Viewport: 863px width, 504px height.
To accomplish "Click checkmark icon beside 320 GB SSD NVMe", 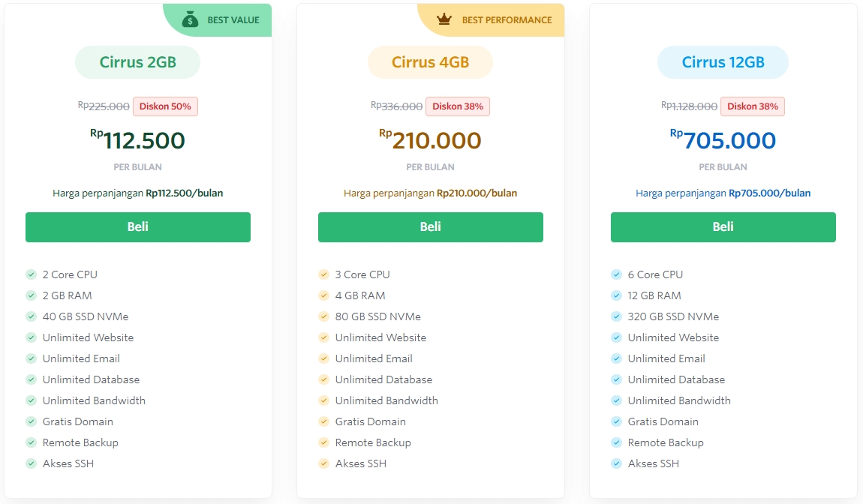I will [616, 316].
